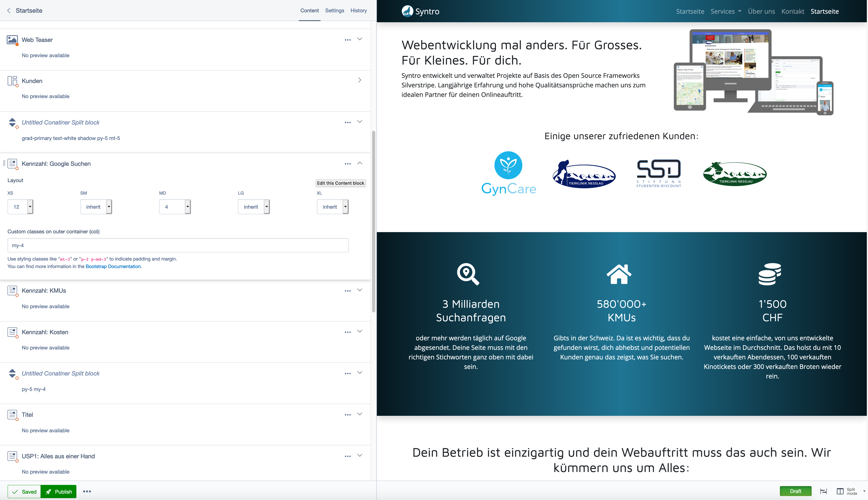
Task: Click the back arrow next to Startseite
Action: [9, 11]
